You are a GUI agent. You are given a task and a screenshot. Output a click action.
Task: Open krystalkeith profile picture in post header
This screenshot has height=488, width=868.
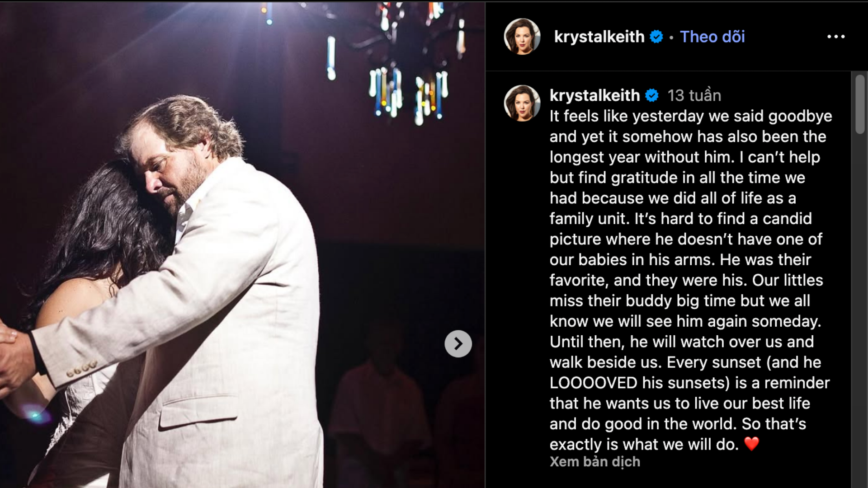coord(522,37)
